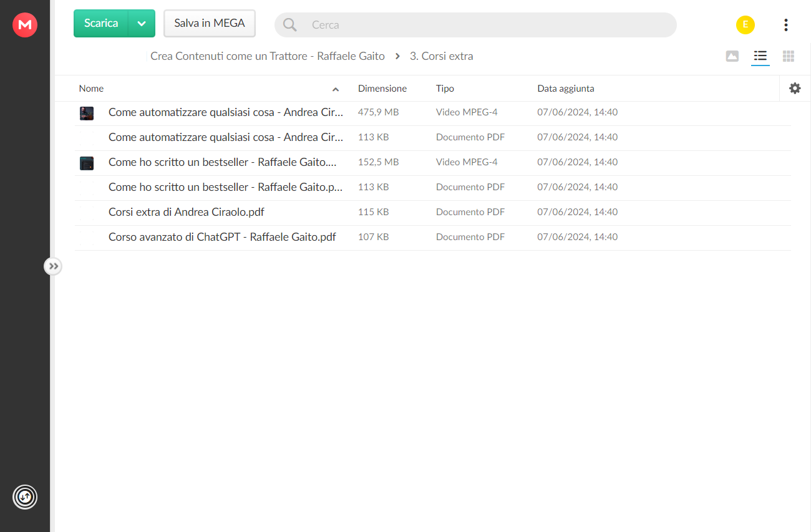
Task: Open the three-dot more options menu
Action: tap(786, 25)
